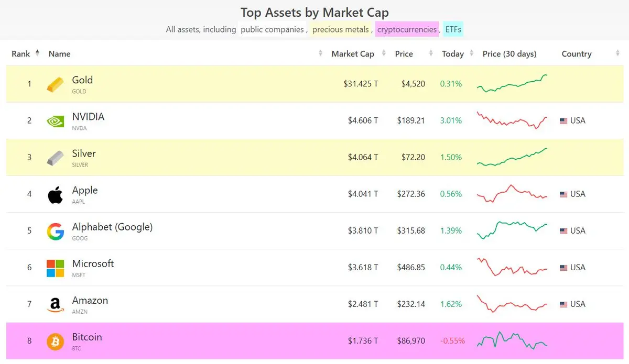Viewport: 629px width, 364px height.
Task: Click the Google G logo
Action: pos(55,231)
